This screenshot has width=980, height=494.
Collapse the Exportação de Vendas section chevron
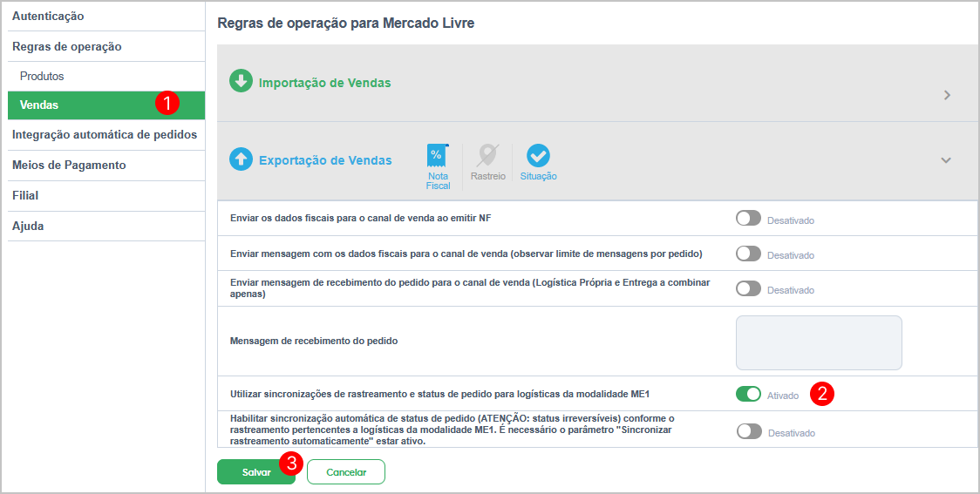tap(946, 160)
